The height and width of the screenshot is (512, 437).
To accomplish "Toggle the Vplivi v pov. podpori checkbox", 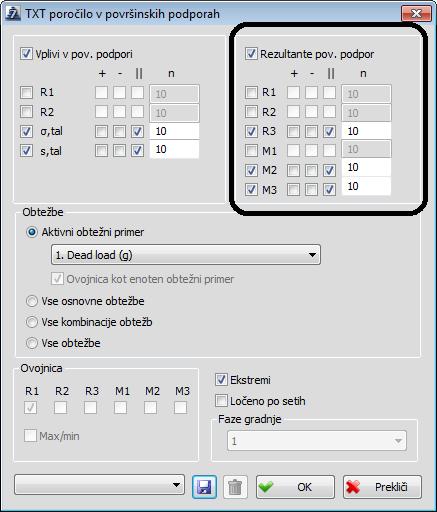I will click(26, 54).
